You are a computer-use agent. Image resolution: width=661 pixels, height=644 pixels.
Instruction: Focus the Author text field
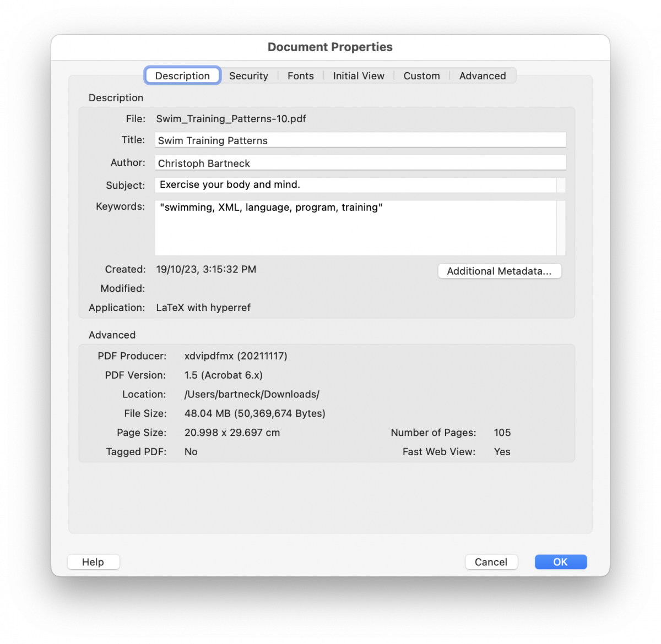coord(360,163)
